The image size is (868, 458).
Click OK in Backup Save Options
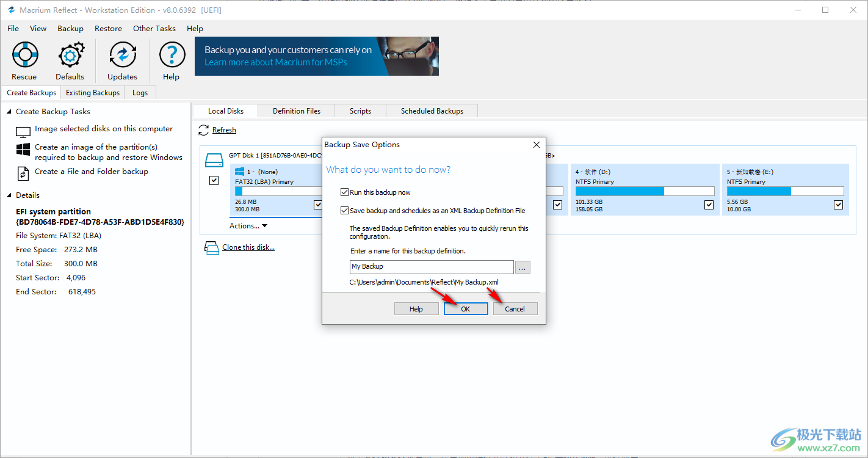466,309
